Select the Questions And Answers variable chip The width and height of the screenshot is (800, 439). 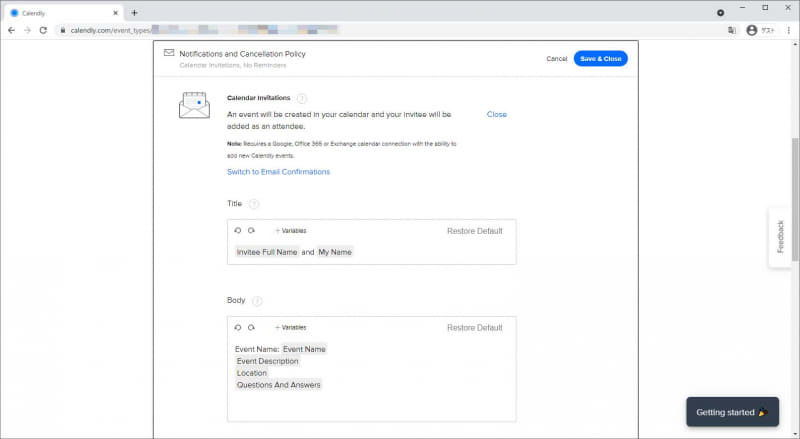(279, 385)
